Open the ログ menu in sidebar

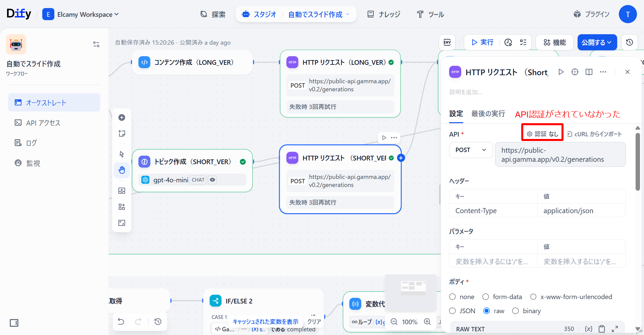[31, 143]
